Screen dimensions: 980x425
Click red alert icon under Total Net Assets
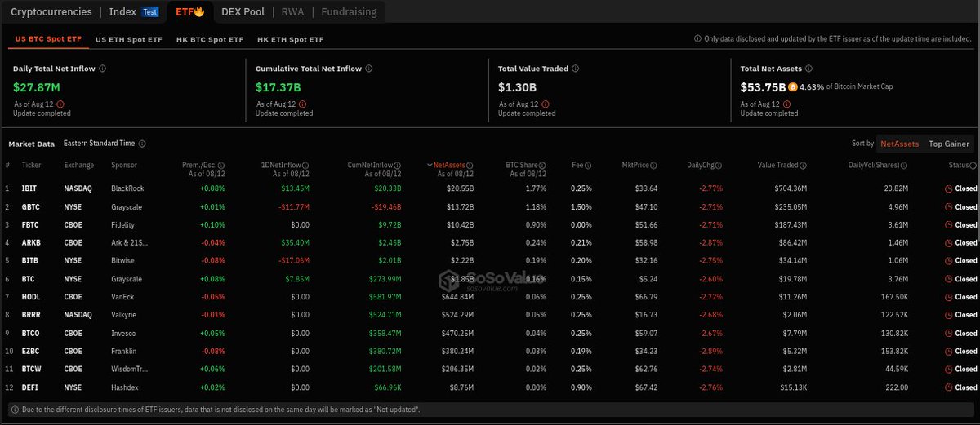point(787,104)
